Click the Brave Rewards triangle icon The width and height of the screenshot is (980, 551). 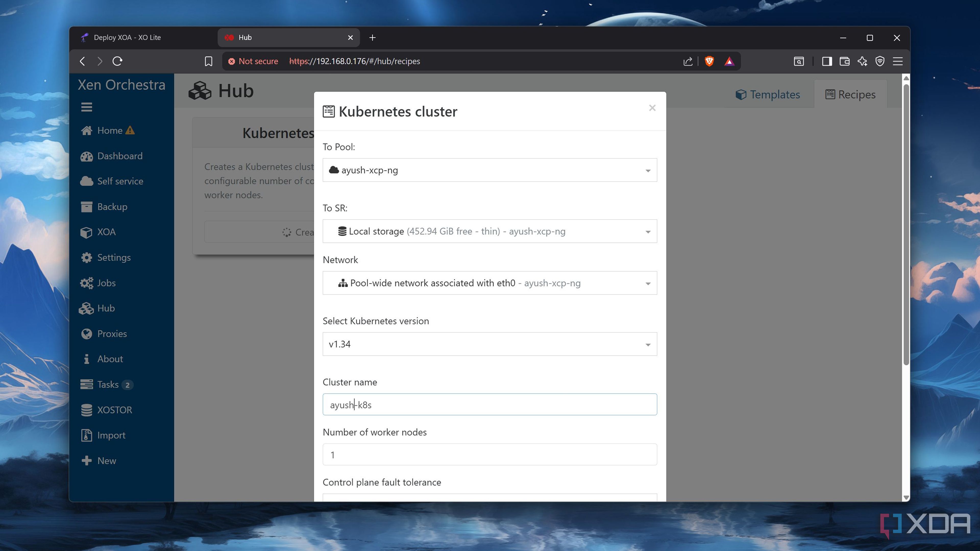pyautogui.click(x=729, y=61)
